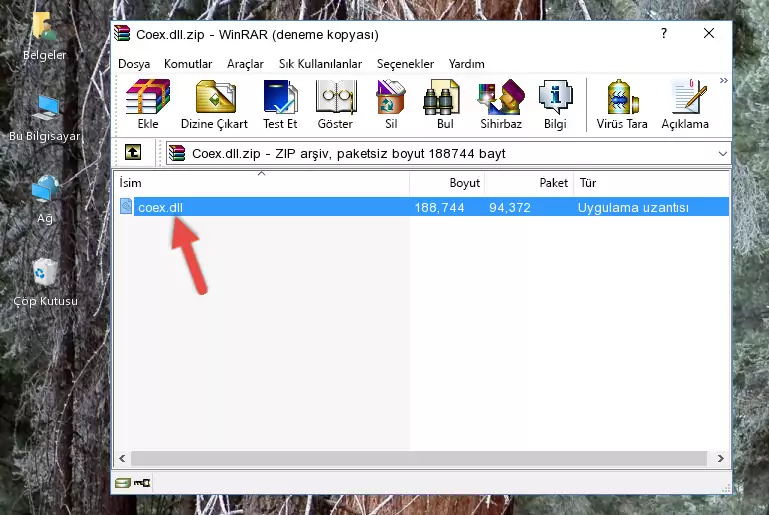Expand the hidden toolbar buttons chevron
Screen dimensions: 769x515
(x=723, y=81)
